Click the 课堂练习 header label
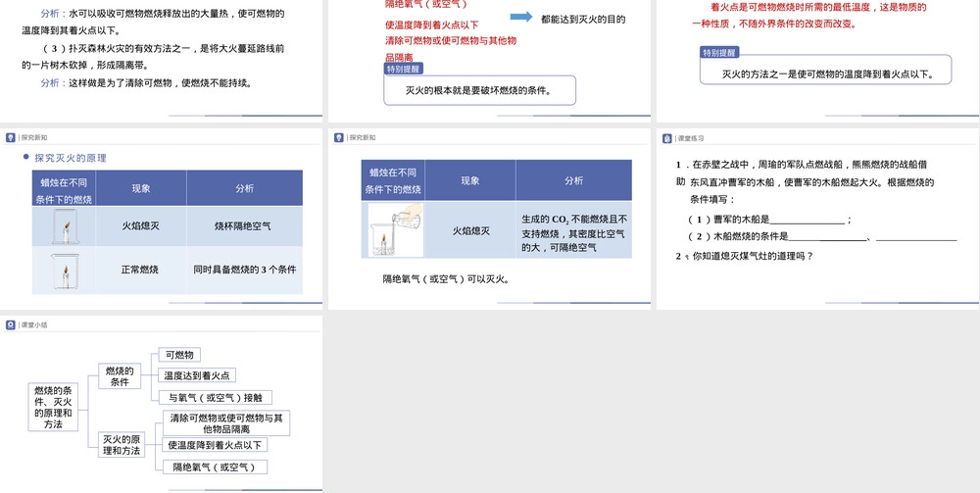This screenshot has height=493, width=980. point(691,138)
